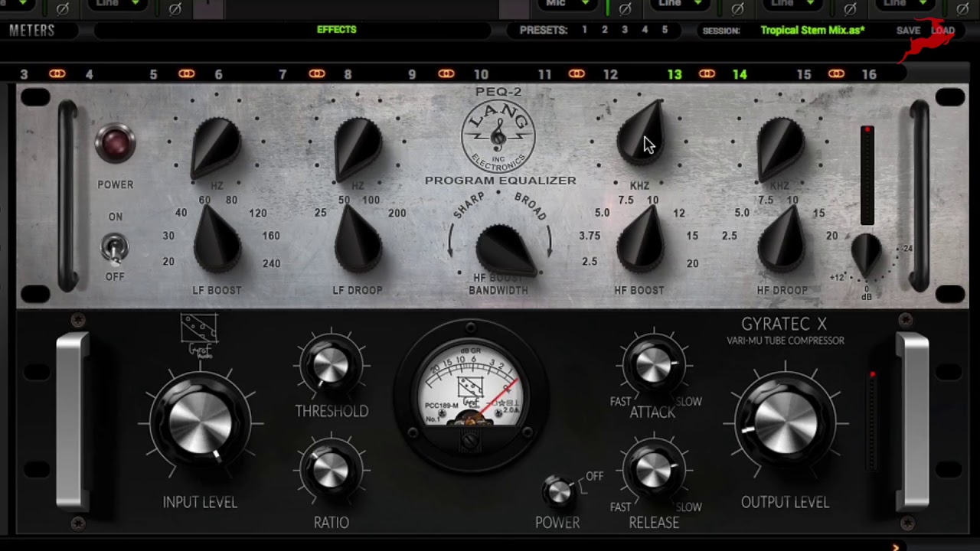Load preset 3
The image size is (980, 551).
point(624,30)
